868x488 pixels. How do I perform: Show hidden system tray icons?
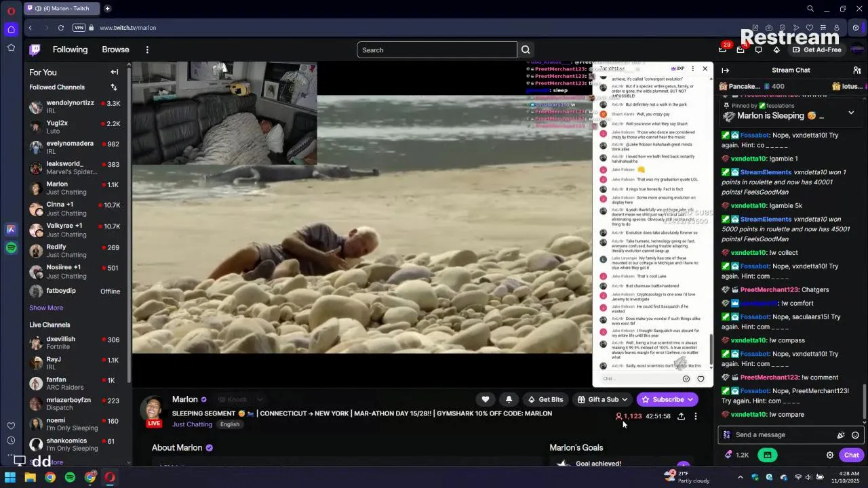pyautogui.click(x=740, y=477)
